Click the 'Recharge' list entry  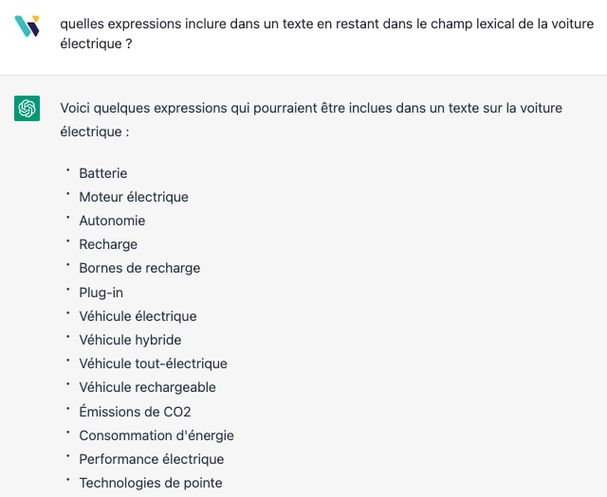click(x=108, y=245)
